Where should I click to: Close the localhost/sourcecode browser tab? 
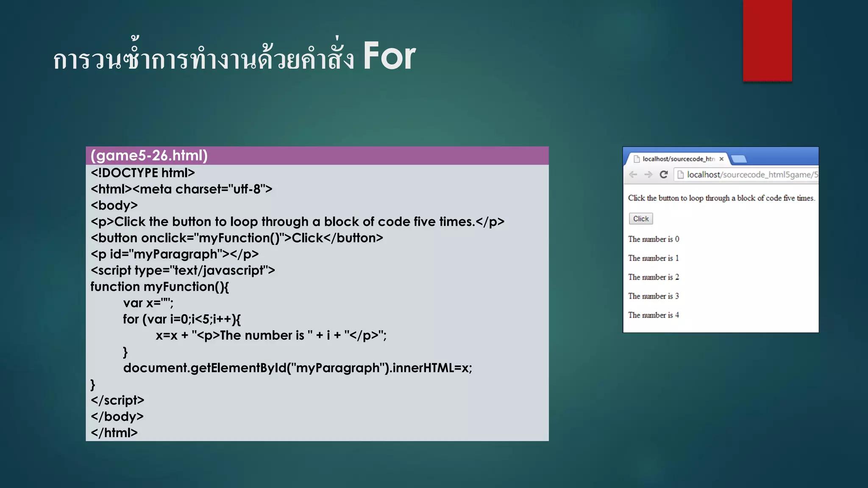click(x=721, y=159)
